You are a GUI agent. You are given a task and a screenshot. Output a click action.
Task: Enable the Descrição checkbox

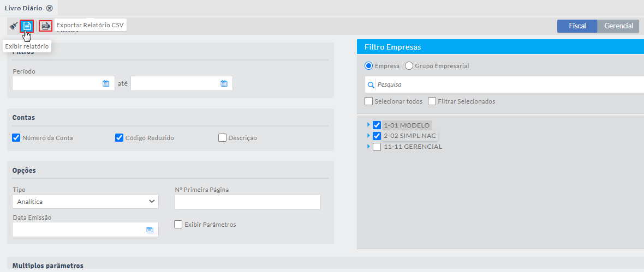point(222,138)
